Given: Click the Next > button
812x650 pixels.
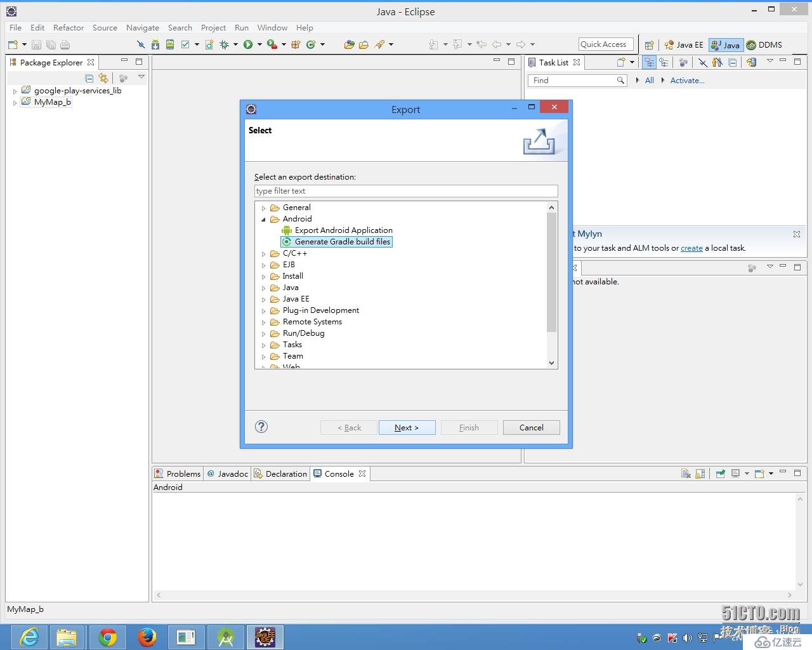Looking at the screenshot, I should tap(407, 427).
